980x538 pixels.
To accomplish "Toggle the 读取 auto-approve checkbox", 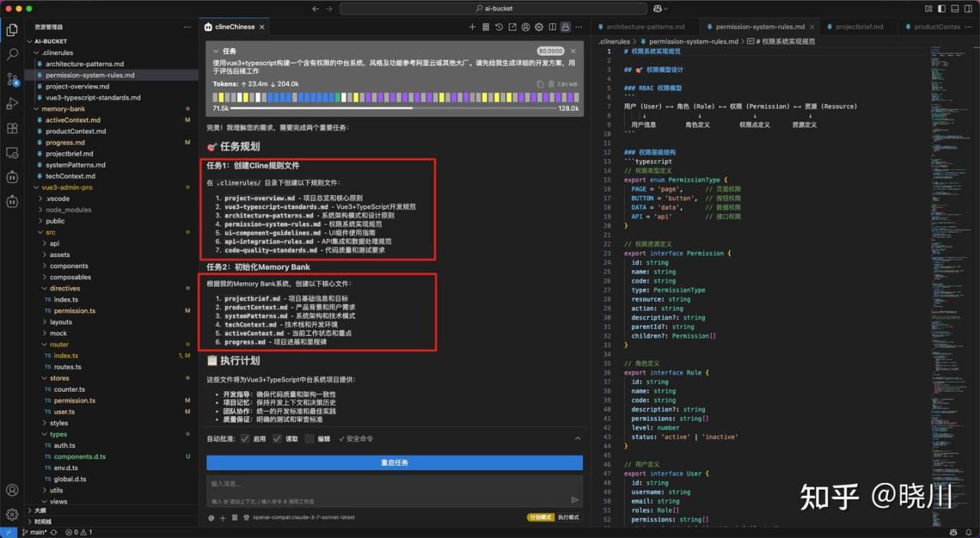I will [x=277, y=439].
